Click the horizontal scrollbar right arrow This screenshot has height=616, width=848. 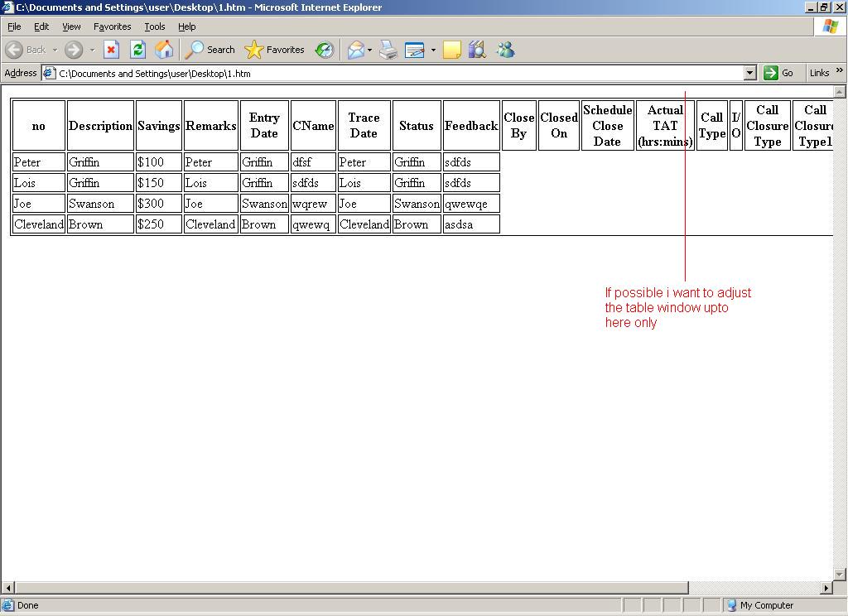tap(826, 587)
